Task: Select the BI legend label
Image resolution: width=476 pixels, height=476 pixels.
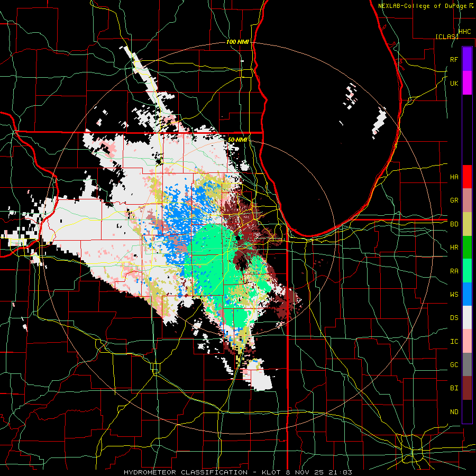Action: coord(454,388)
